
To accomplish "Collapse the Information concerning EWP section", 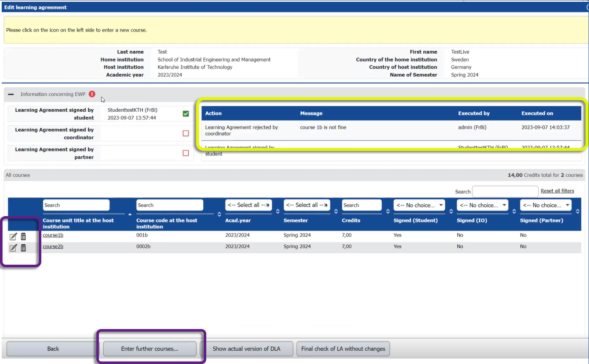I will pos(11,94).
